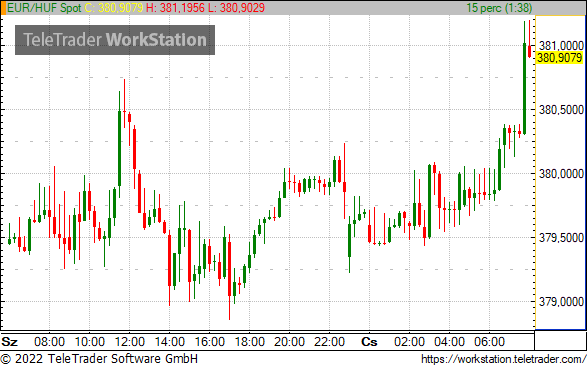Click the low value L: 380,9029 in header
This screenshot has width=587, height=368.
(x=237, y=8)
